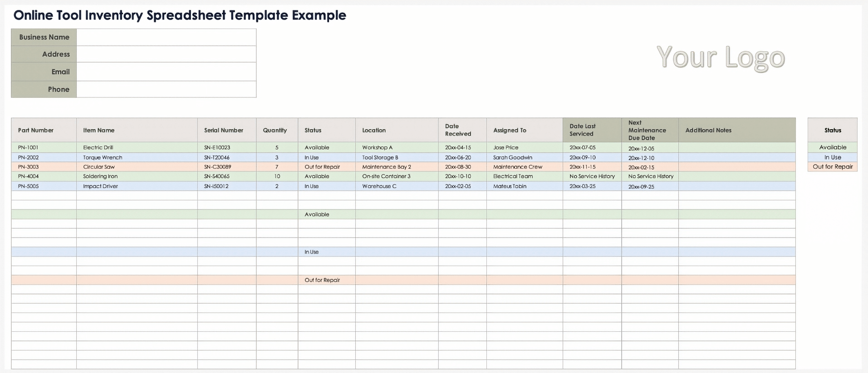Click cell PN-4004

pyautogui.click(x=44, y=176)
